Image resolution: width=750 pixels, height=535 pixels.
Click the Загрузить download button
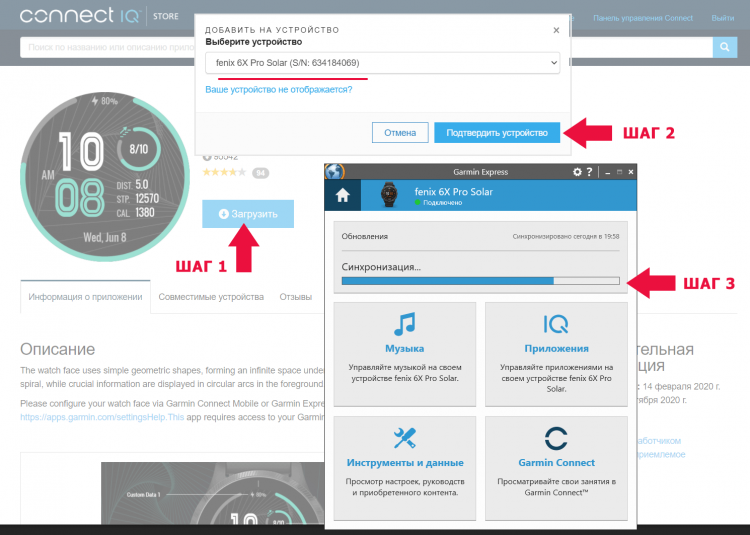point(248,214)
